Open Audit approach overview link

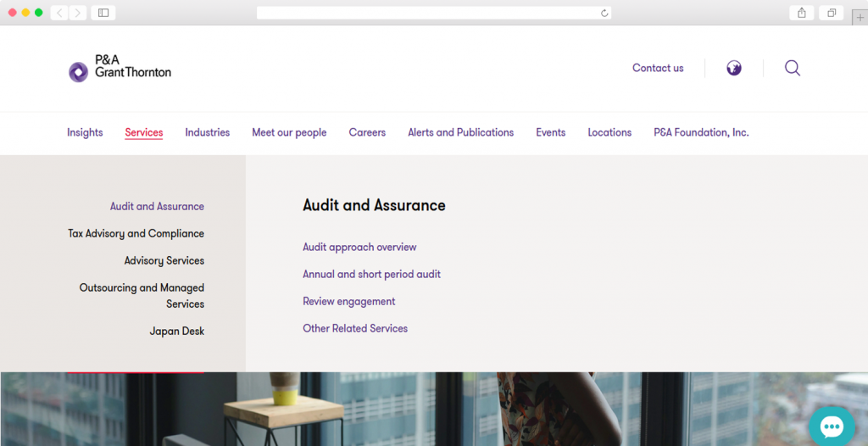pyautogui.click(x=359, y=247)
